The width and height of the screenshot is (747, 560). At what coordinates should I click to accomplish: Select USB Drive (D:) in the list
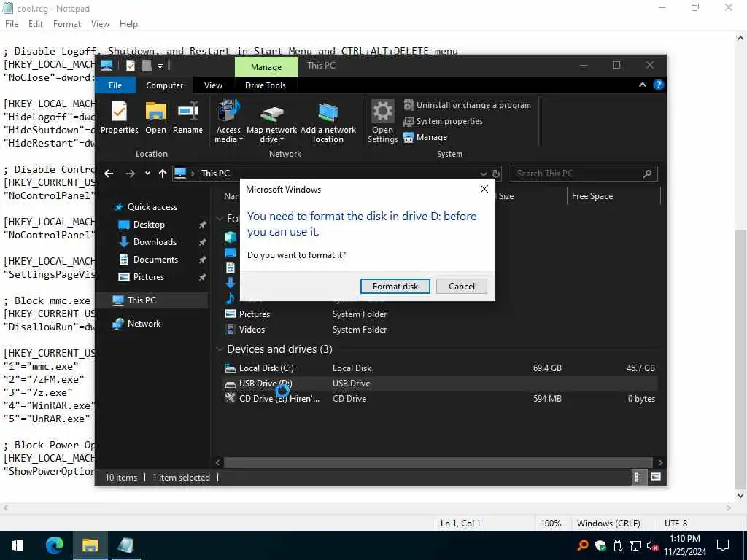(x=440, y=384)
